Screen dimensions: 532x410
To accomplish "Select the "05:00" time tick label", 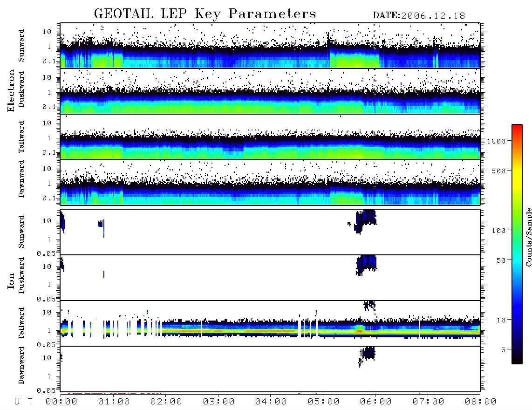I will (x=324, y=402).
